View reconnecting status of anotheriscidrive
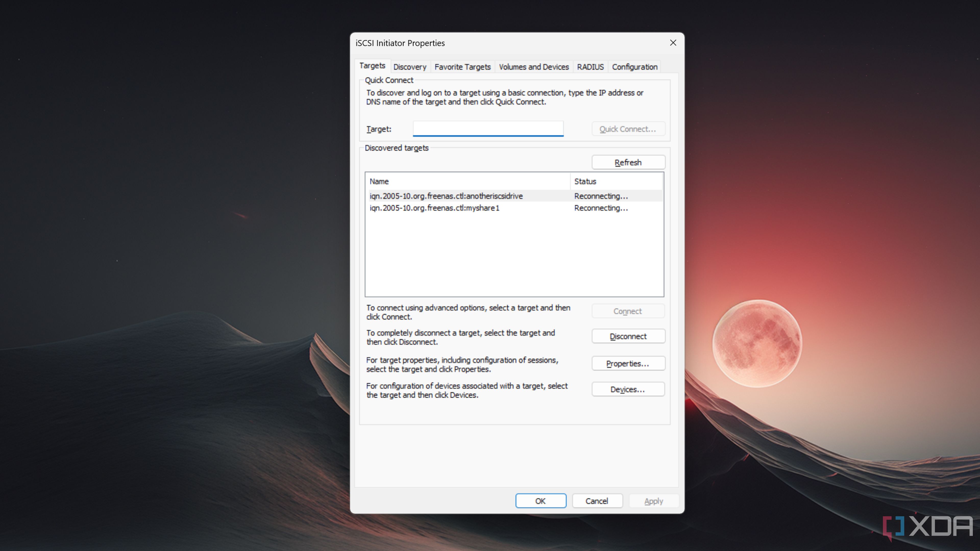The height and width of the screenshot is (551, 980). (x=601, y=195)
